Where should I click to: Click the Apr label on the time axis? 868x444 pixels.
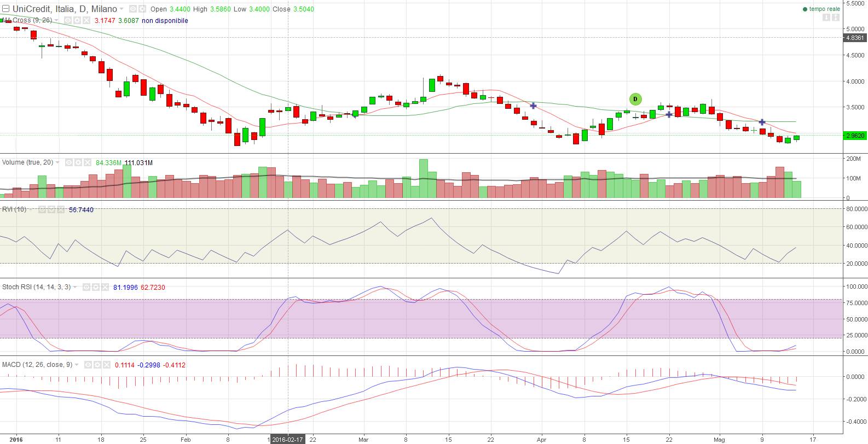(x=542, y=439)
